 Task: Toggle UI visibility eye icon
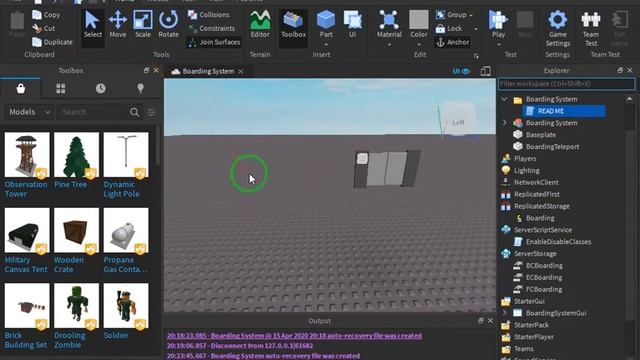461,71
